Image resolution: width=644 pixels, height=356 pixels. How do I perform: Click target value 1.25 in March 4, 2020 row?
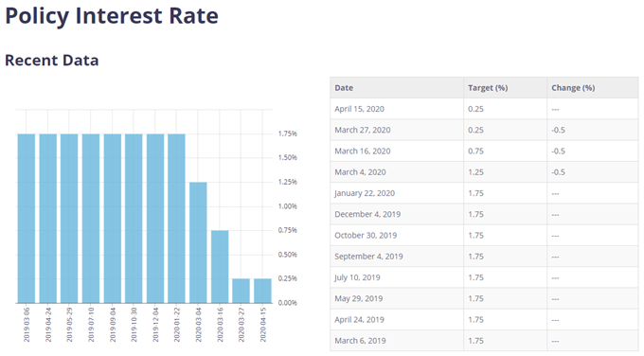point(475,172)
